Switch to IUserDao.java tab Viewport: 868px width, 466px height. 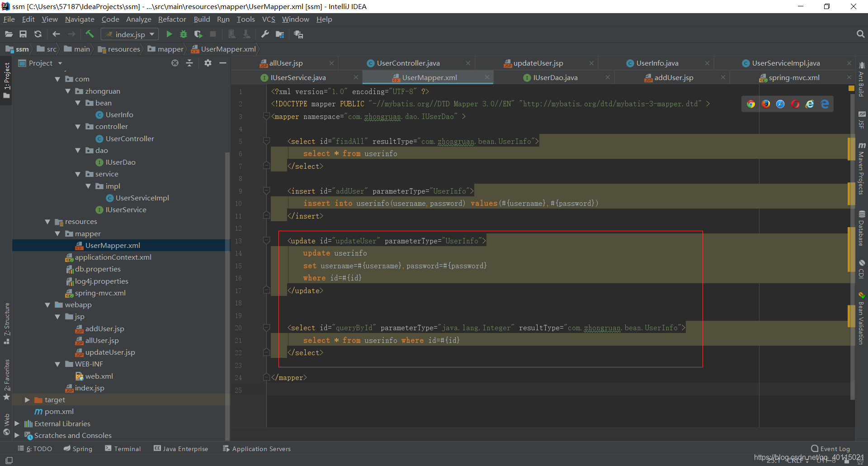[555, 78]
